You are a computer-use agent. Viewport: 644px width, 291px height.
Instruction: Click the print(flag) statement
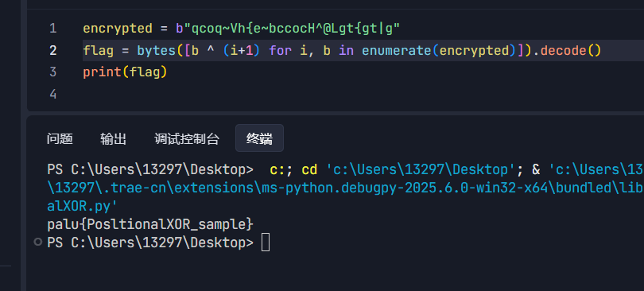coord(125,72)
